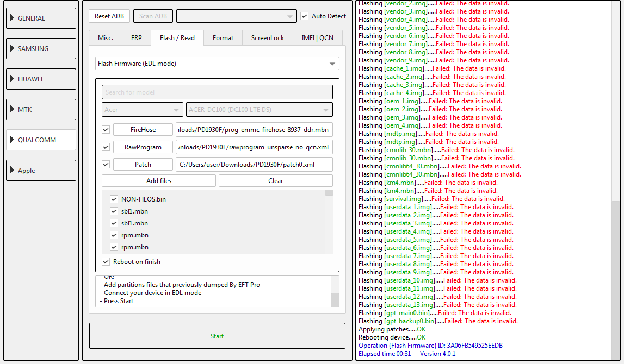Click the Applying patches.....OK log line

[392, 329]
